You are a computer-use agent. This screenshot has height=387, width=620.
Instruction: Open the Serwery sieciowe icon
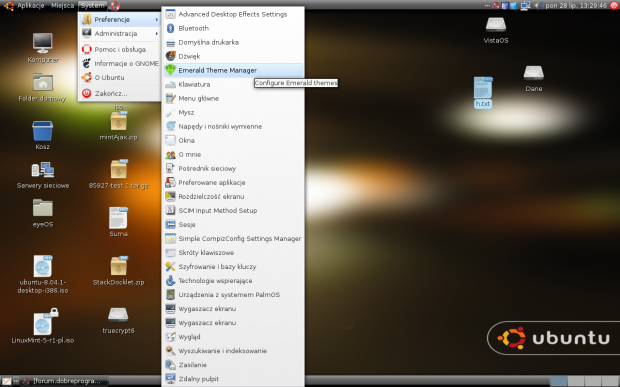click(x=43, y=170)
